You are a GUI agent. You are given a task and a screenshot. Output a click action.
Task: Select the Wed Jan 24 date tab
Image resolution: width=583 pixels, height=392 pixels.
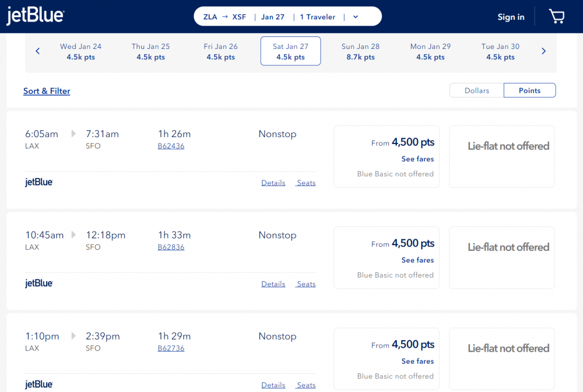coord(80,51)
